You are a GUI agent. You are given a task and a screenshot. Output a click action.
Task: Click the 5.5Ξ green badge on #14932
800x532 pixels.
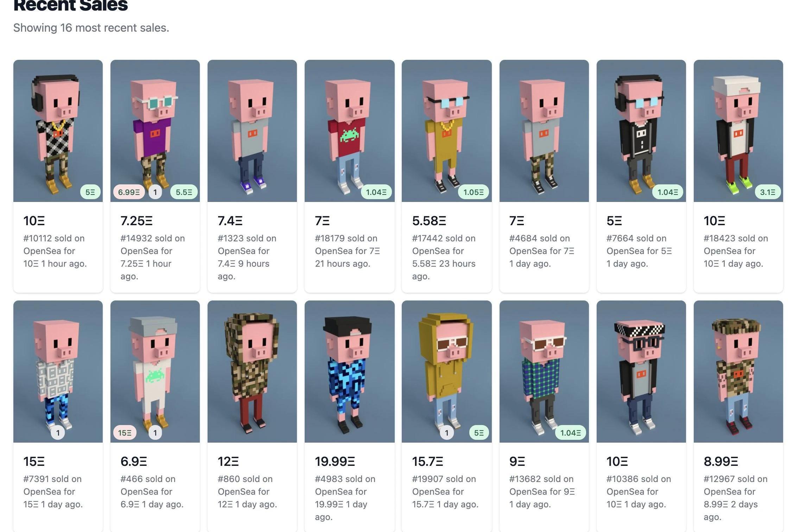pyautogui.click(x=184, y=192)
